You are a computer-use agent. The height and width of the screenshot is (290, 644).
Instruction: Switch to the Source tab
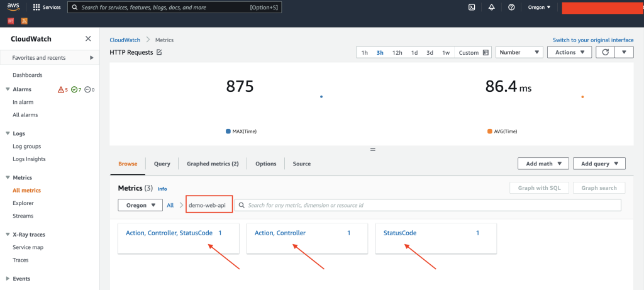pyautogui.click(x=301, y=164)
